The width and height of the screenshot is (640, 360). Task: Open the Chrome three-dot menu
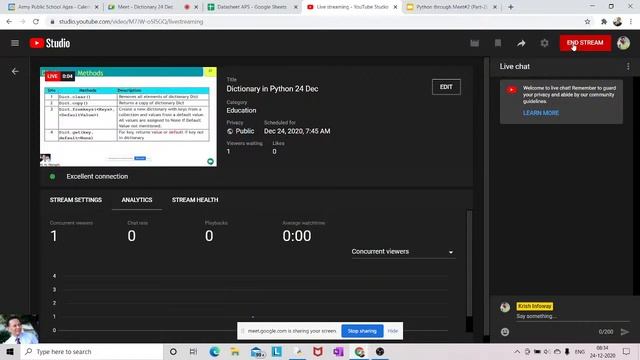(631, 22)
